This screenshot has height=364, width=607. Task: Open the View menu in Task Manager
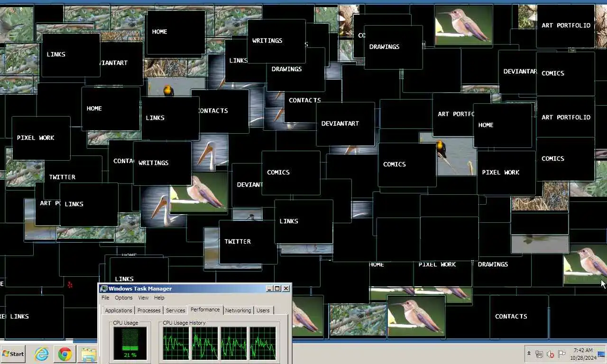point(143,298)
